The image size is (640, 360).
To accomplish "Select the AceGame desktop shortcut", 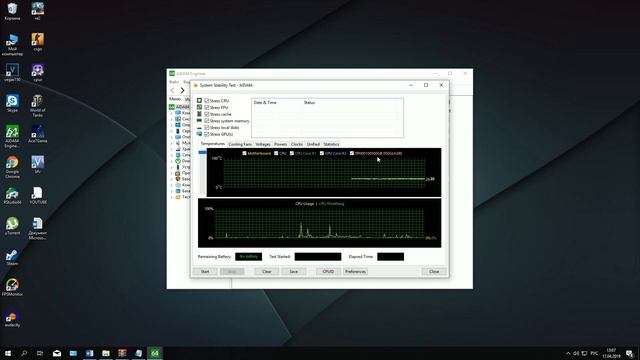I will tap(38, 133).
